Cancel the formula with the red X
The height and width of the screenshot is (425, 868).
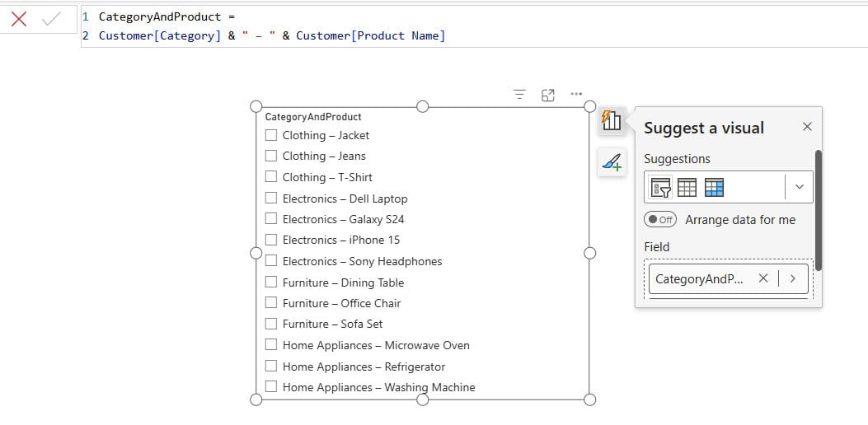[x=19, y=20]
